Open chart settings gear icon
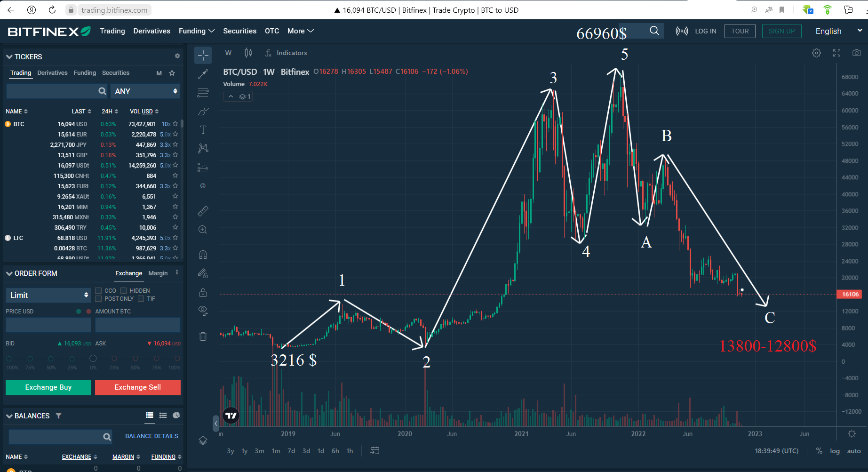 click(816, 53)
